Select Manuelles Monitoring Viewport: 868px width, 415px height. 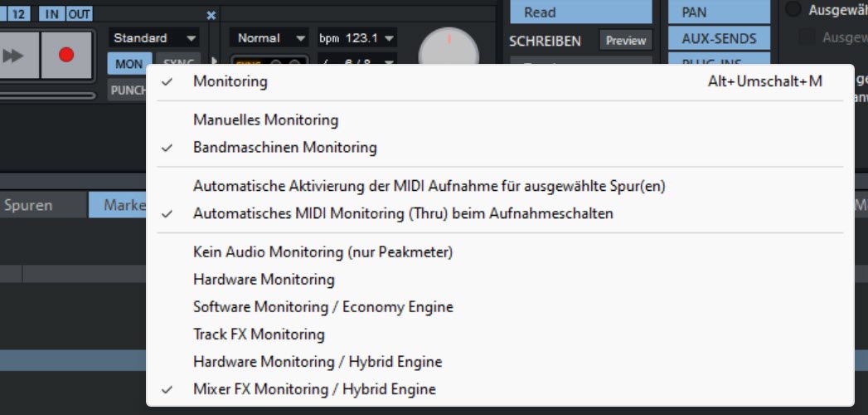[x=500, y=120]
